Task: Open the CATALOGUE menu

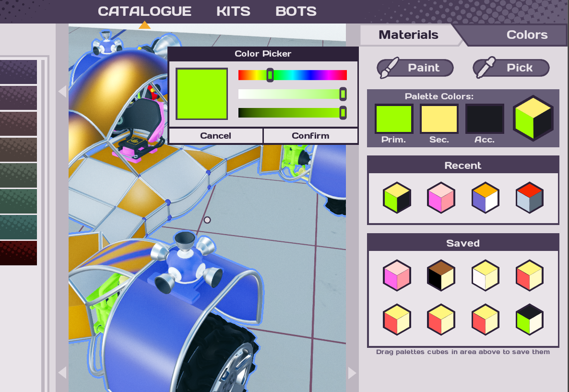Action: click(144, 11)
